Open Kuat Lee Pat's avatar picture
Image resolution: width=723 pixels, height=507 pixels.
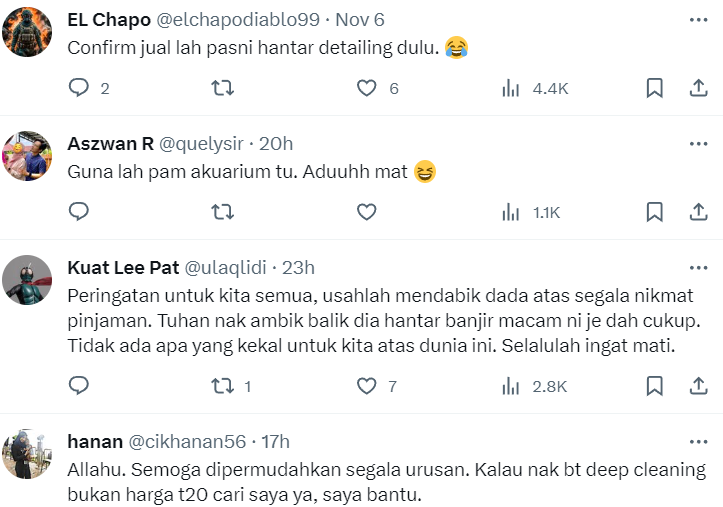click(x=28, y=279)
